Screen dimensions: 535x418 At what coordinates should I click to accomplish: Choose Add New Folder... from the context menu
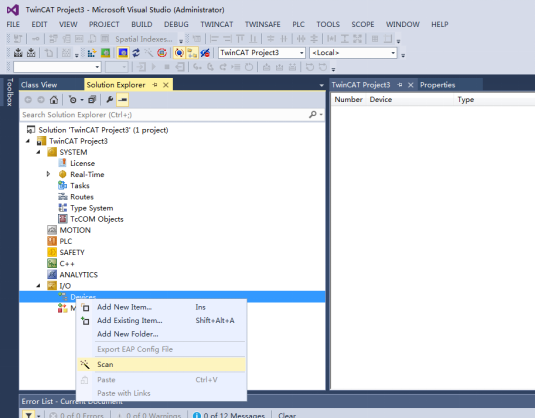tap(161, 334)
